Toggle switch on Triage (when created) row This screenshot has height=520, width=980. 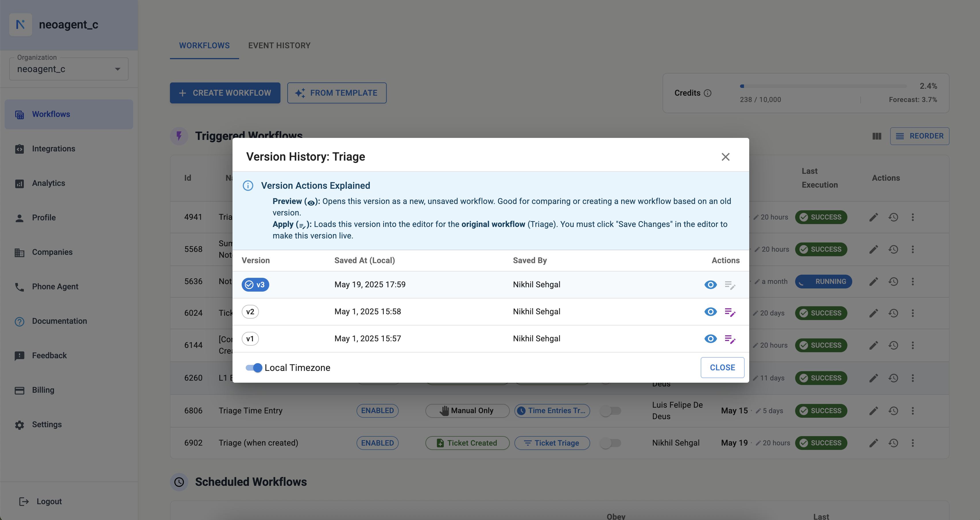coord(610,443)
